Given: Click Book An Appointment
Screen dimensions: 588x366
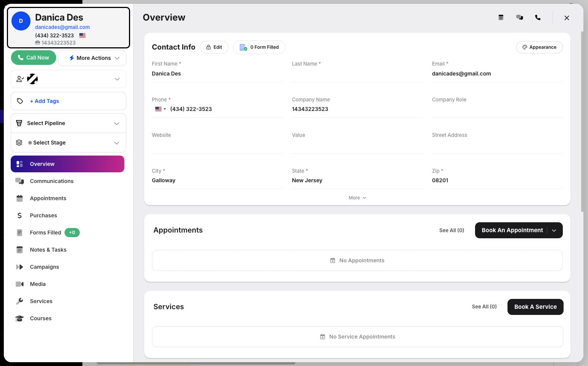Looking at the screenshot, I should (512, 230).
